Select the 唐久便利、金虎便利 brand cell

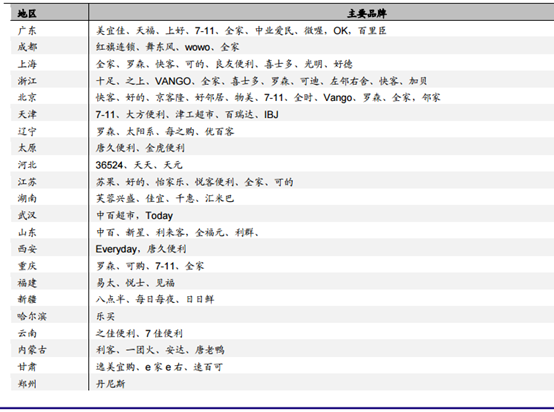[x=140, y=148]
